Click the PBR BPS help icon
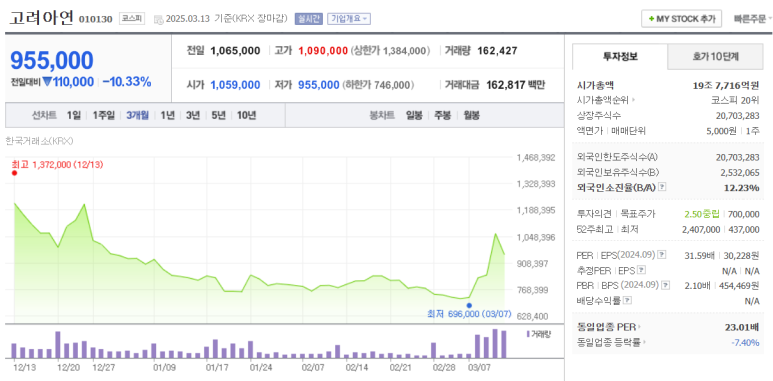The height and width of the screenshot is (381, 773). tap(666, 285)
